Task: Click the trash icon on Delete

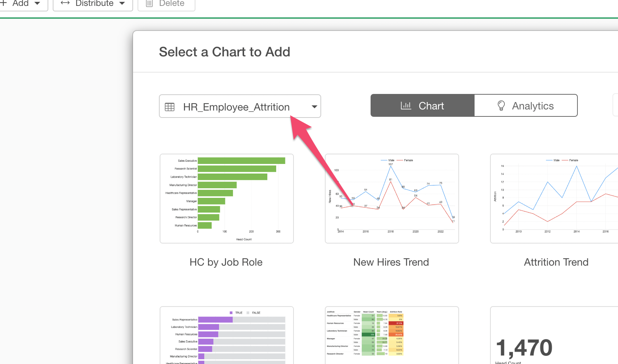Action: coord(149,4)
